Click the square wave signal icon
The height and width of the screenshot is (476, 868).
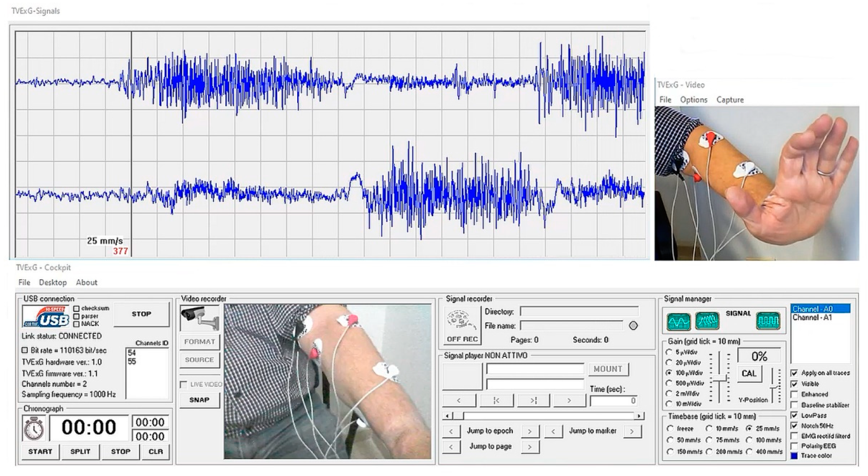(x=768, y=321)
